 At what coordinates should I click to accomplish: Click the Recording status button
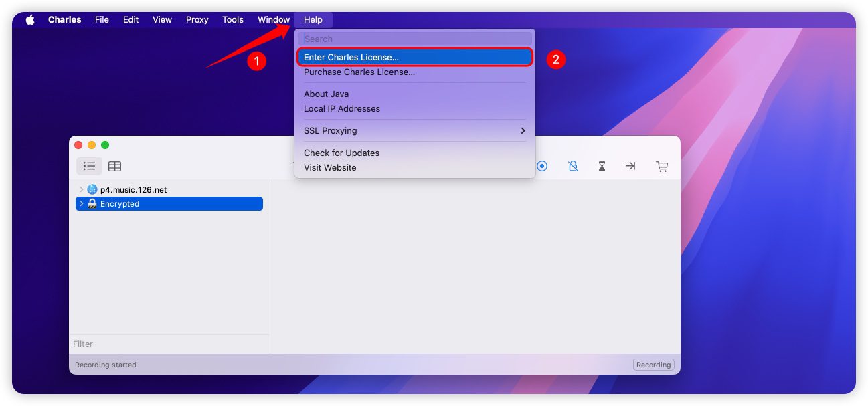(654, 365)
